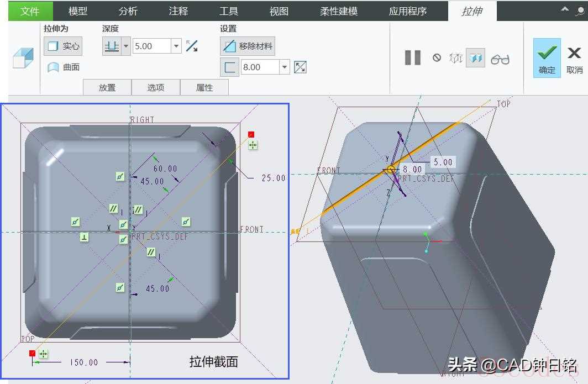This screenshot has width=588, height=384.
Task: Toggle 移除材料 remove material option
Action: click(248, 46)
